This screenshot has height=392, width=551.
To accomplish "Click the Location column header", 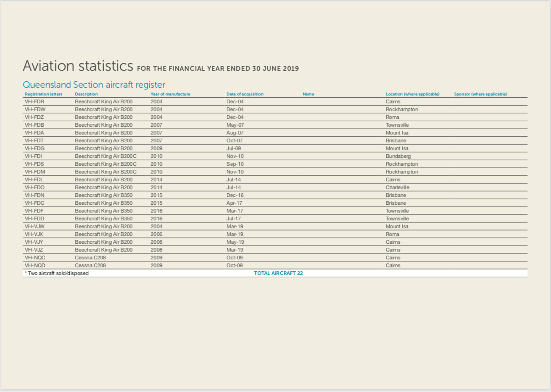I will tap(412, 94).
